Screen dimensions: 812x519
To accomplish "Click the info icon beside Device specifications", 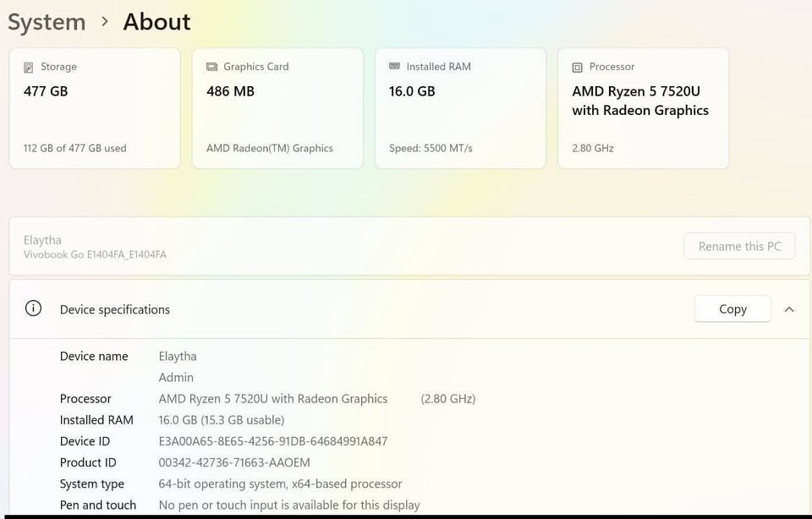I will point(33,309).
